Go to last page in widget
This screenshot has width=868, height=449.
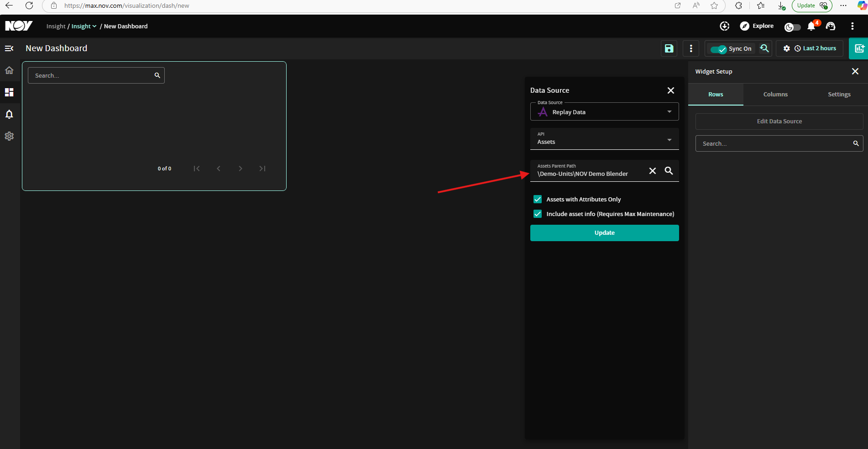[262, 169]
